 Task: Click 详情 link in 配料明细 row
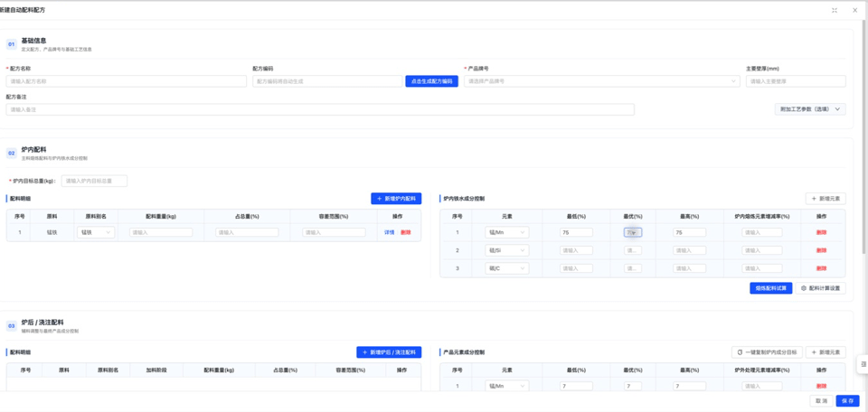coord(389,233)
